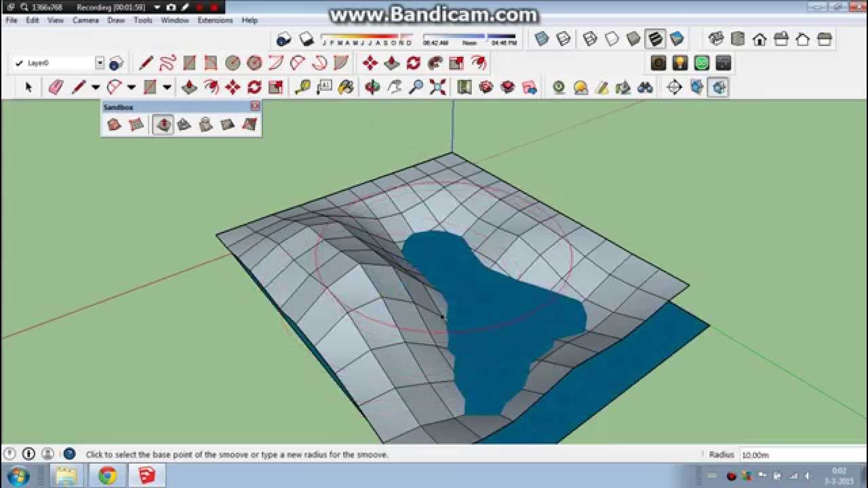Choose Sandbox From Scratch tool
Image resolution: width=868 pixels, height=488 pixels.
pyautogui.click(x=136, y=125)
